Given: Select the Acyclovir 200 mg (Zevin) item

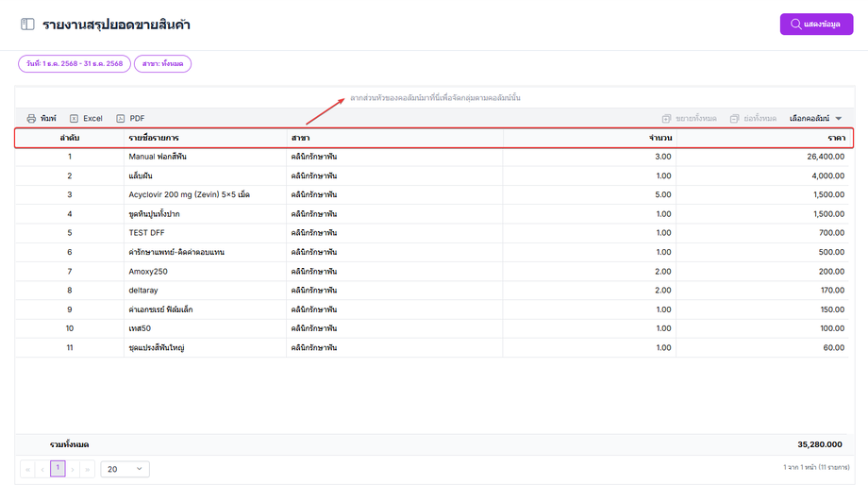Looking at the screenshot, I should pos(190,195).
